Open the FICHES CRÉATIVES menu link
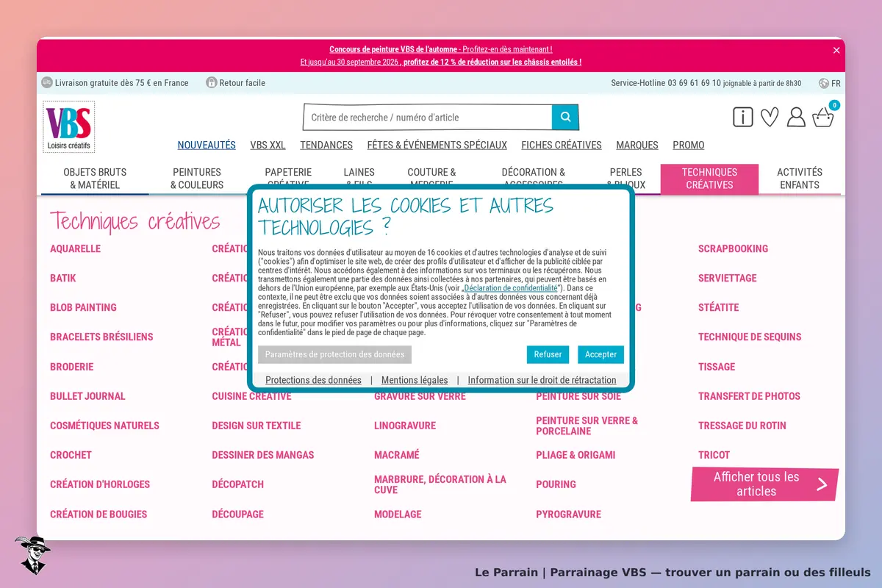Screen dimensions: 882x588 pos(562,145)
